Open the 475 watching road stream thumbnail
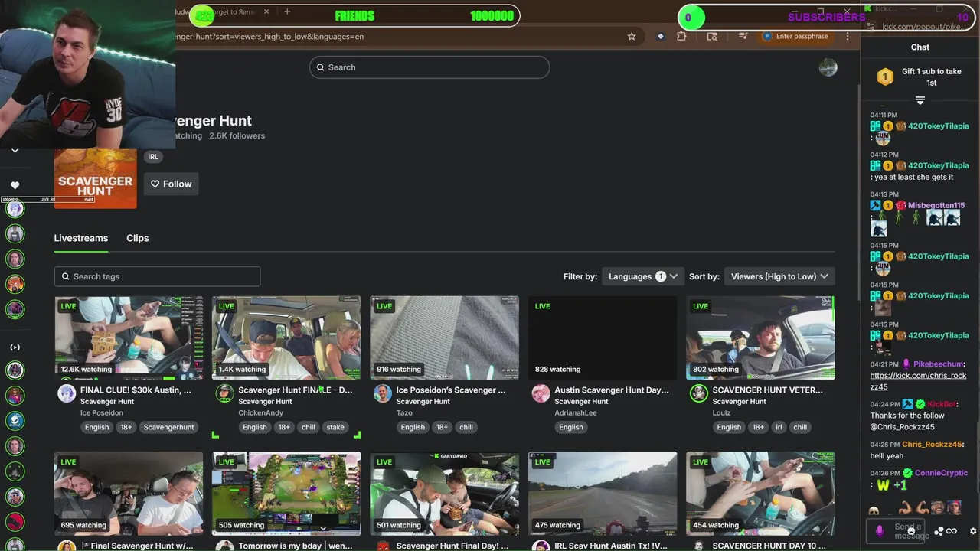The width and height of the screenshot is (980, 551). tap(603, 494)
